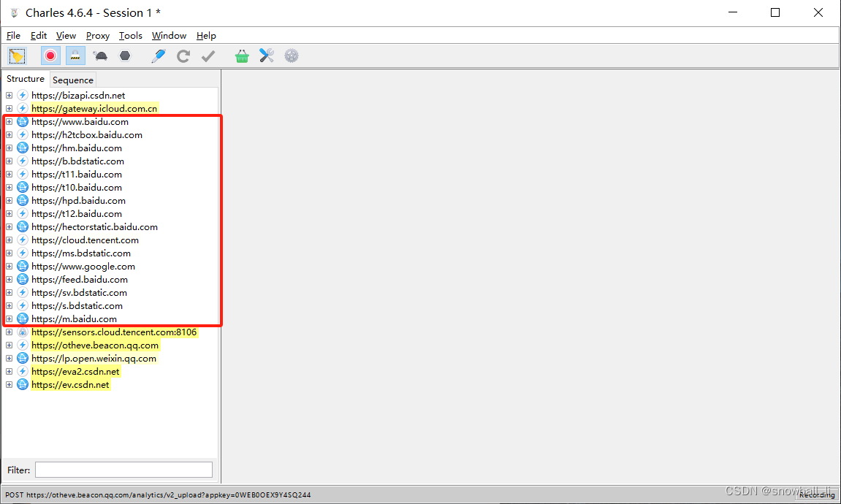Open the Tools wrench icon
Image resolution: width=841 pixels, height=504 pixels.
(267, 56)
